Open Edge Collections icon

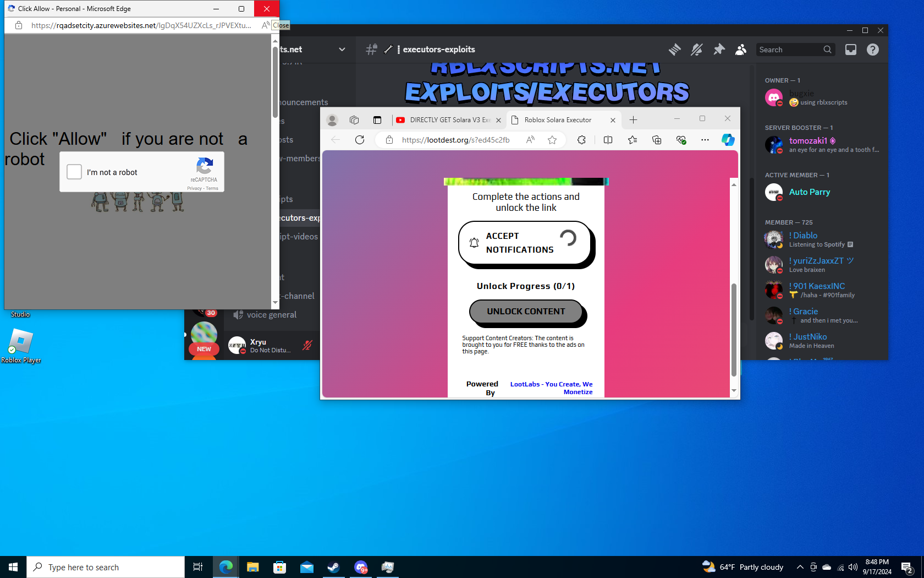[657, 140]
